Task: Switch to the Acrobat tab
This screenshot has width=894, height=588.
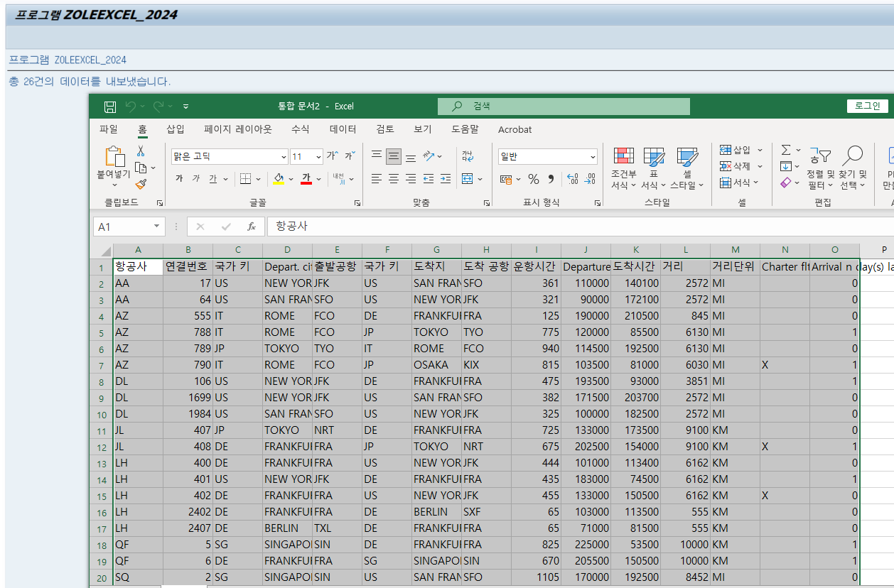Action: coord(515,129)
